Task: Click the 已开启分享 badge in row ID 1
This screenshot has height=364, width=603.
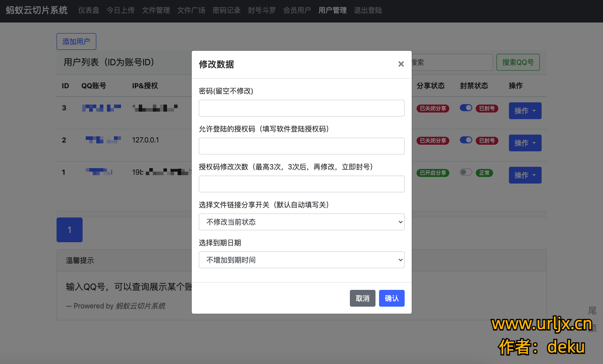Action: [433, 173]
